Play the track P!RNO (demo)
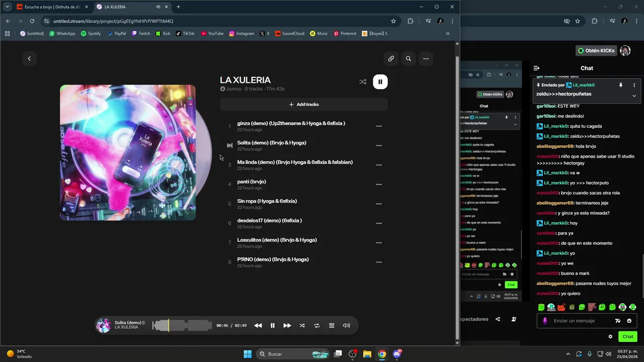Screen dimensions: 644x362 (273, 259)
